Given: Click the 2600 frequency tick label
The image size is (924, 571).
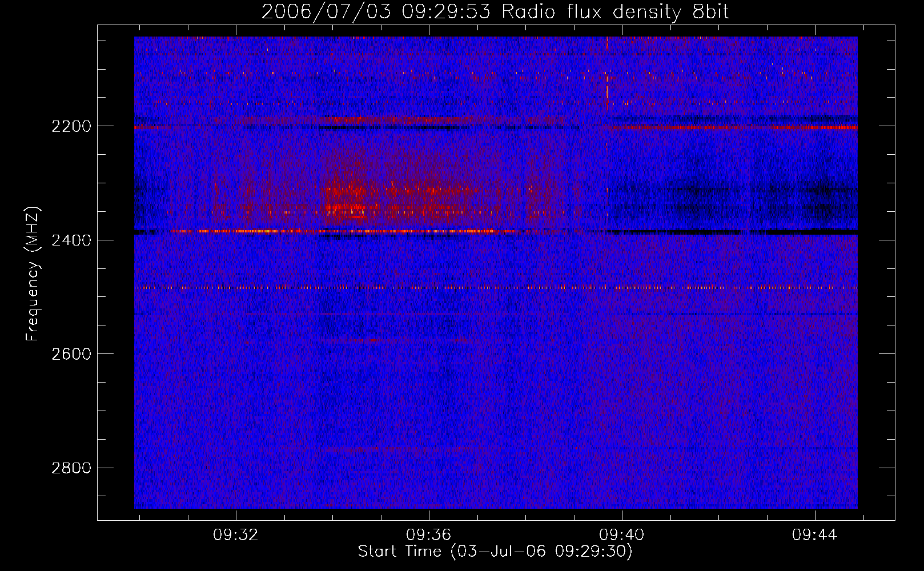Looking at the screenshot, I should (71, 354).
